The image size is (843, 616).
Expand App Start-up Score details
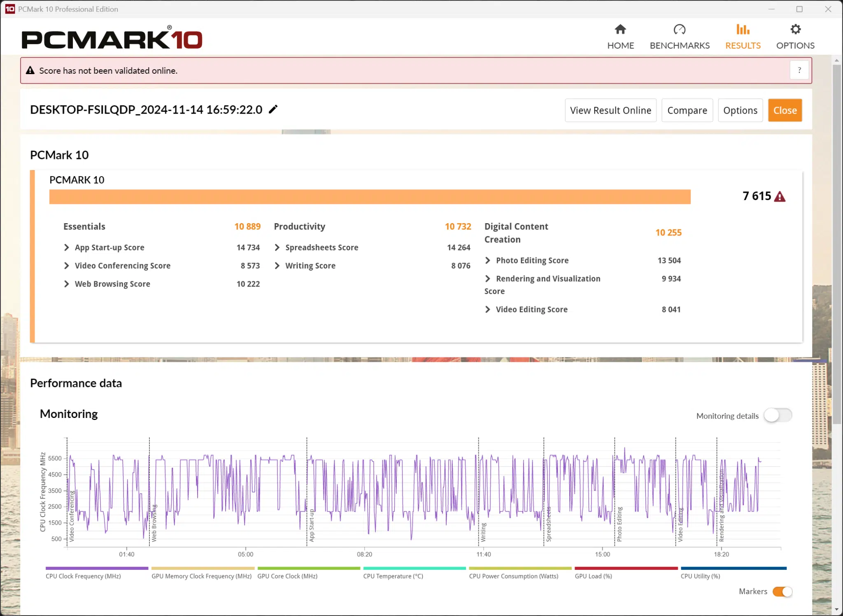pos(67,247)
